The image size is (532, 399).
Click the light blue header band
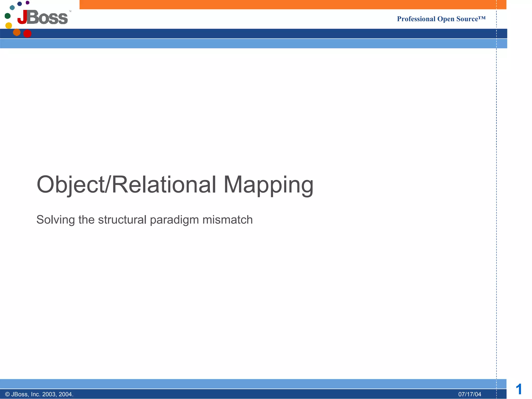pyautogui.click(x=260, y=43)
